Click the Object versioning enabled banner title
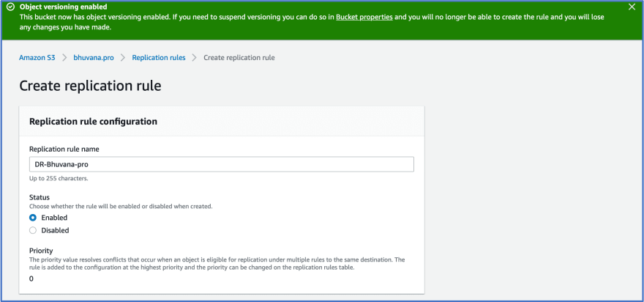Screen dimensions: 644x302 tap(63, 7)
